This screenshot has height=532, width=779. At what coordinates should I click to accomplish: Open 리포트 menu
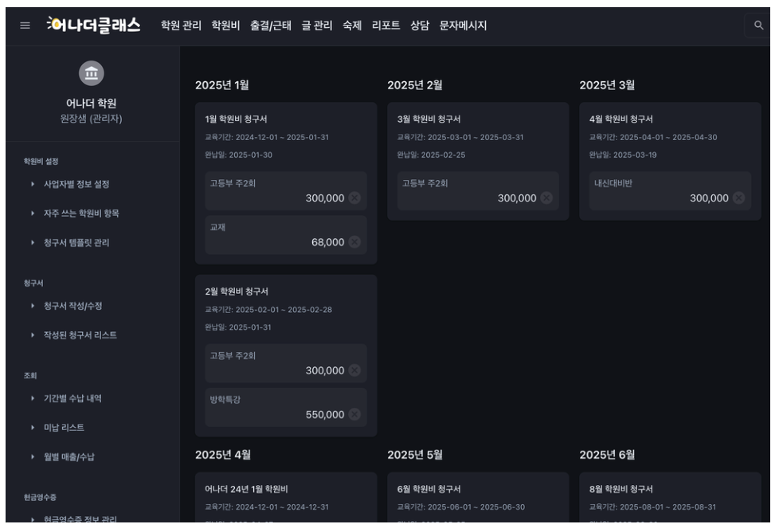(386, 25)
